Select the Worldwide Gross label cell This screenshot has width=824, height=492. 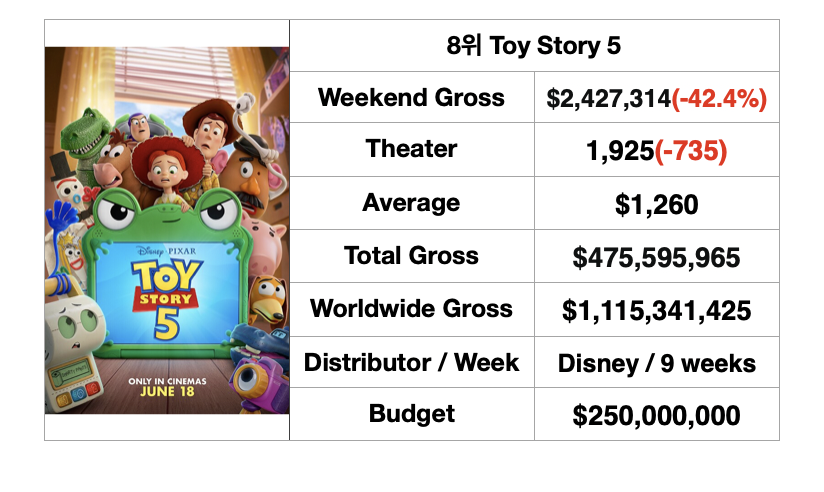[x=411, y=309]
